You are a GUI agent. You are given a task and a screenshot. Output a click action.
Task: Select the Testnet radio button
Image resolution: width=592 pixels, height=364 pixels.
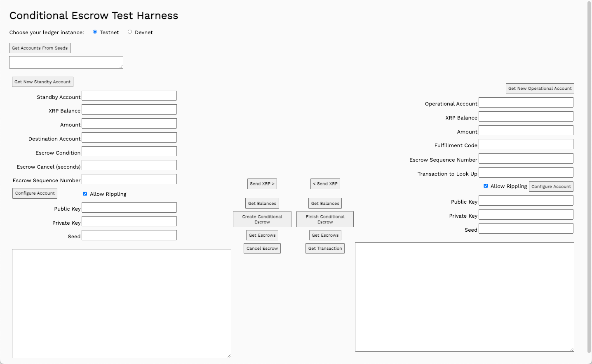[94, 31]
